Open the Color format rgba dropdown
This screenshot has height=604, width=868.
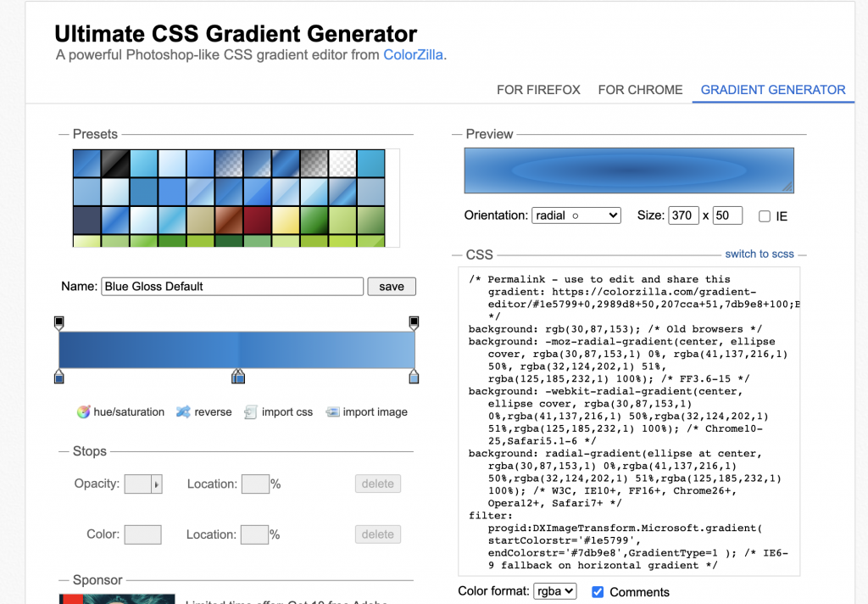(x=555, y=591)
